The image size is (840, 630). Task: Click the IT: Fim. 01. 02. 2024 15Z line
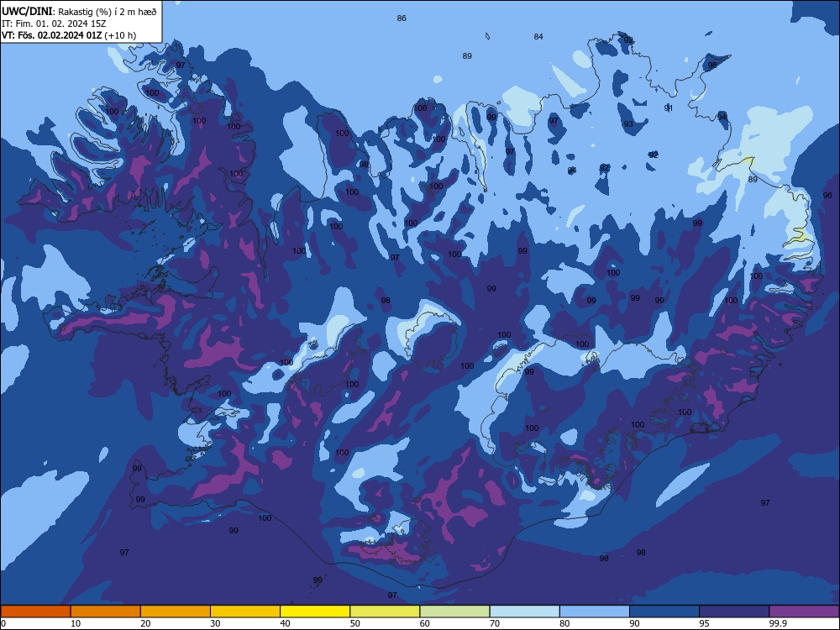54,24
